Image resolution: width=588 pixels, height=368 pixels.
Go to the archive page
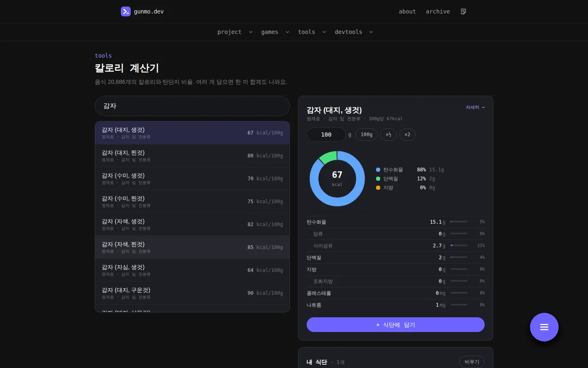pos(438,11)
